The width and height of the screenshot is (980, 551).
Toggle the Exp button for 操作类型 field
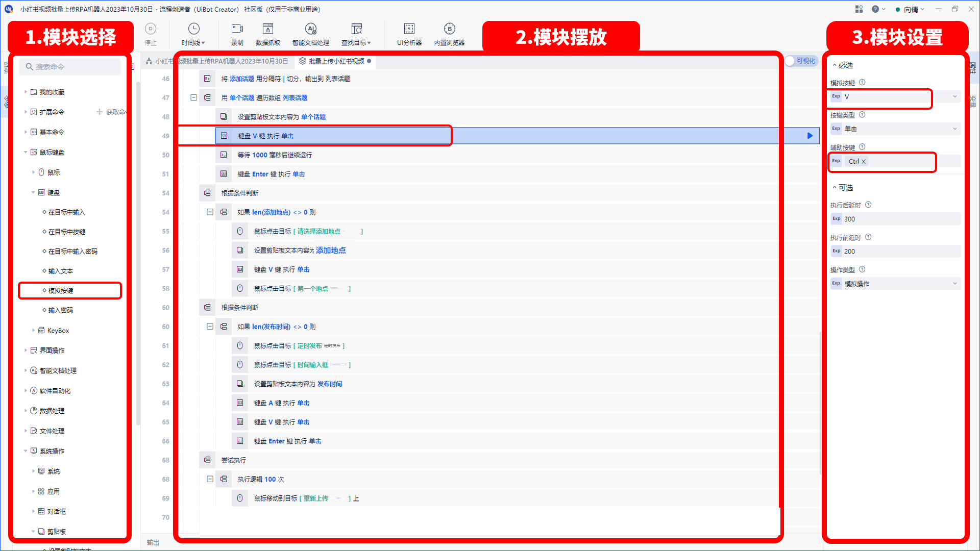pos(836,284)
